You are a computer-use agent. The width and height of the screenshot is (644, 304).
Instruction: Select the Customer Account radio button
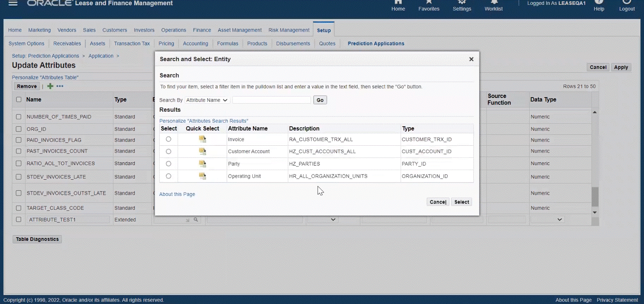click(169, 151)
